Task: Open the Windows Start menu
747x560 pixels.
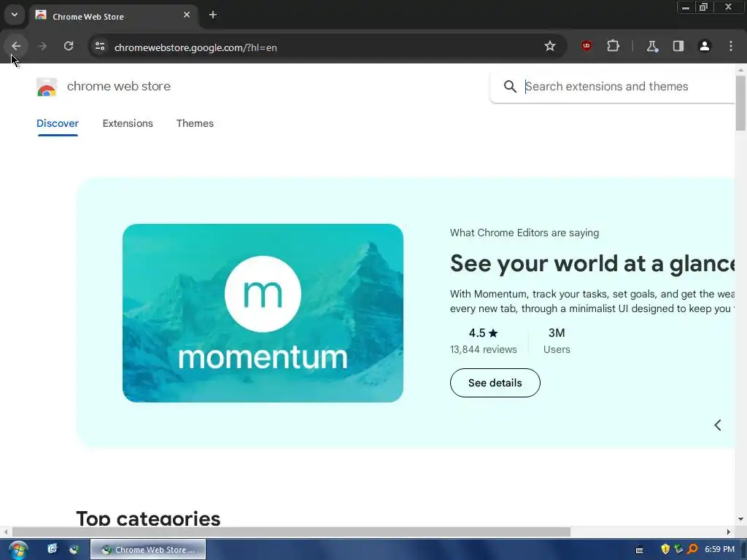Action: coord(18,550)
